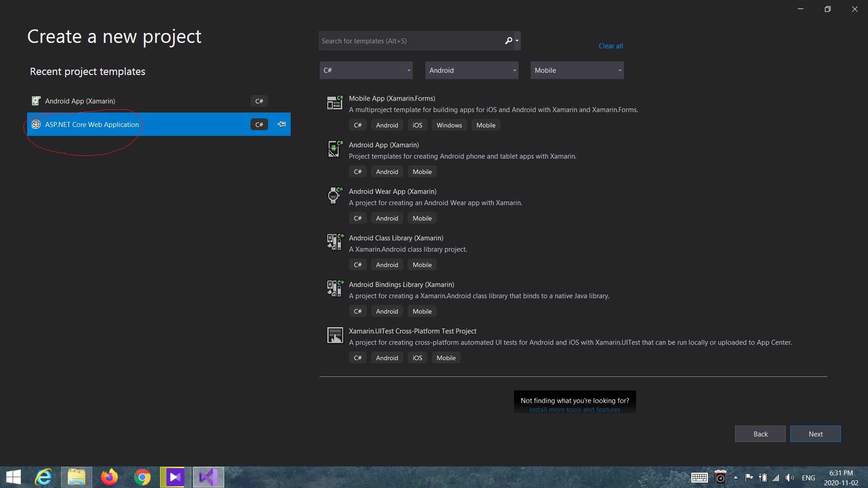The height and width of the screenshot is (488, 868).
Task: Click the ASP.NET Core Web Application globe icon
Action: (36, 124)
